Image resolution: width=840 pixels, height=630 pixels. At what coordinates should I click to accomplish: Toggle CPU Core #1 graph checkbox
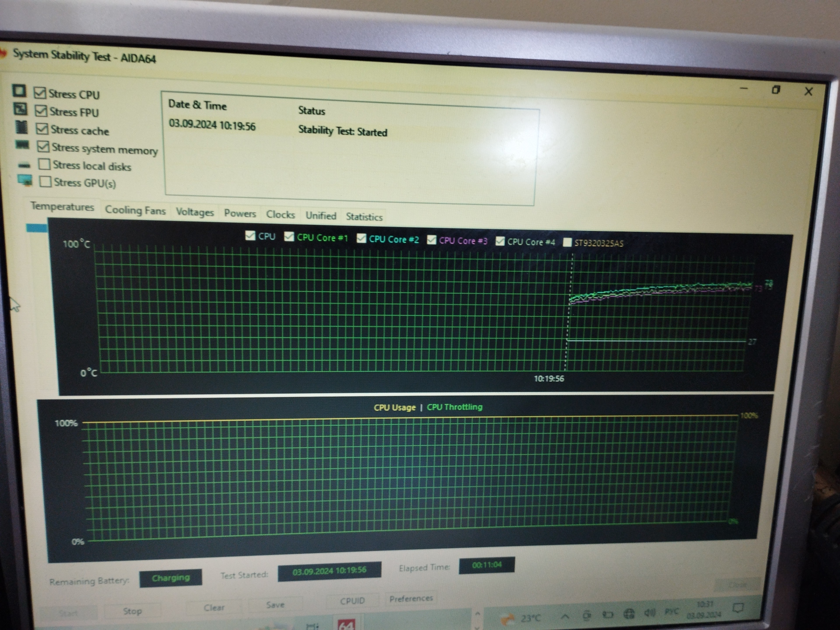tap(289, 237)
